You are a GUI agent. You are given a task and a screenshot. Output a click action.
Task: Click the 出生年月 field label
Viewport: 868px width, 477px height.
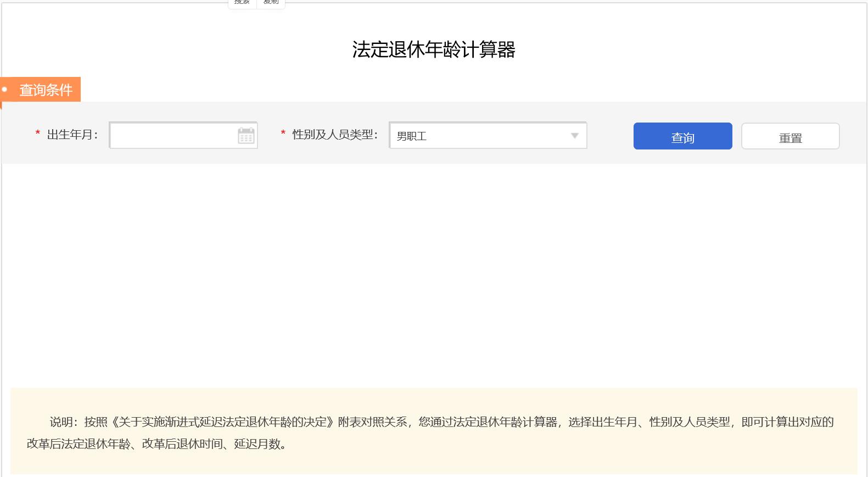pos(72,135)
